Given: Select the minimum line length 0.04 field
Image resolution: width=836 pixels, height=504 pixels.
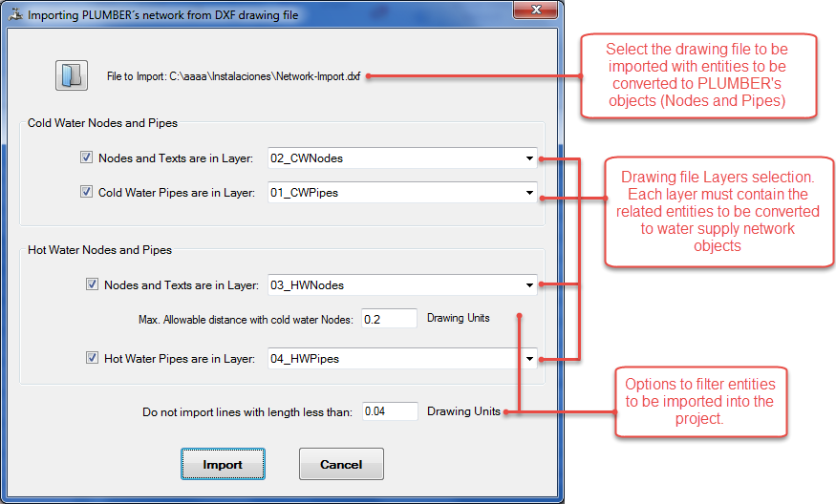Looking at the screenshot, I should pos(389,411).
